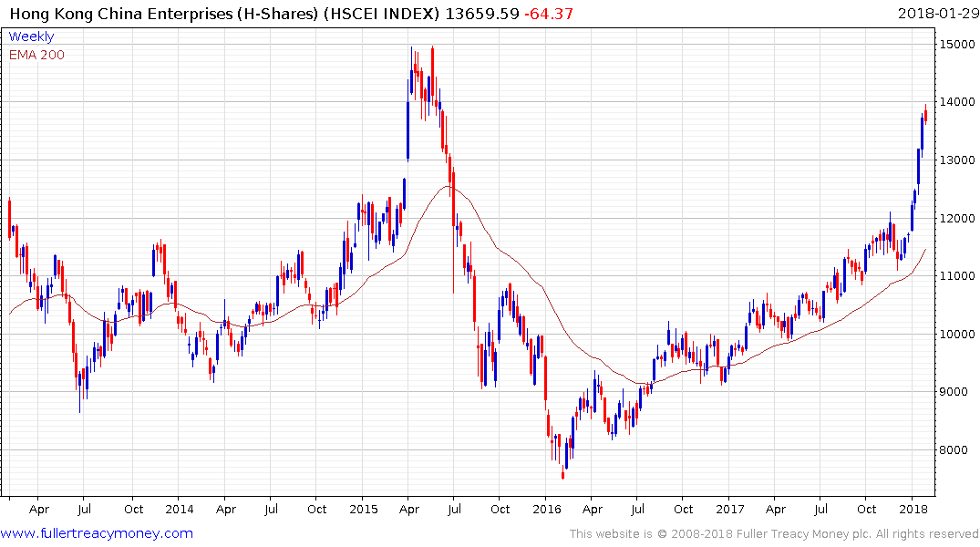Click the 2018 time axis label
Screen dimensions: 980x547
pyautogui.click(x=913, y=509)
